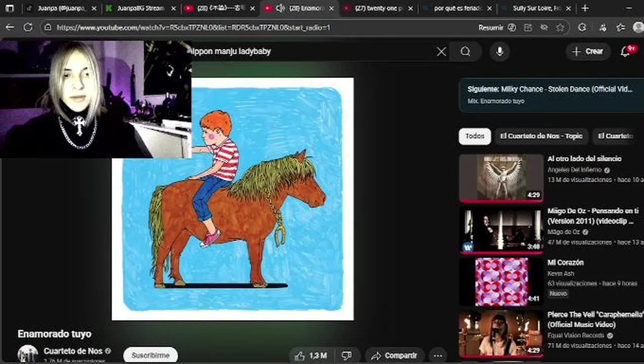644x364 pixels.
Task: Click the Crear button
Action: tap(587, 52)
